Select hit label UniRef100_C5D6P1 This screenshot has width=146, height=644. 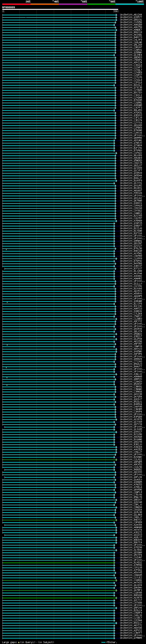(131, 60)
